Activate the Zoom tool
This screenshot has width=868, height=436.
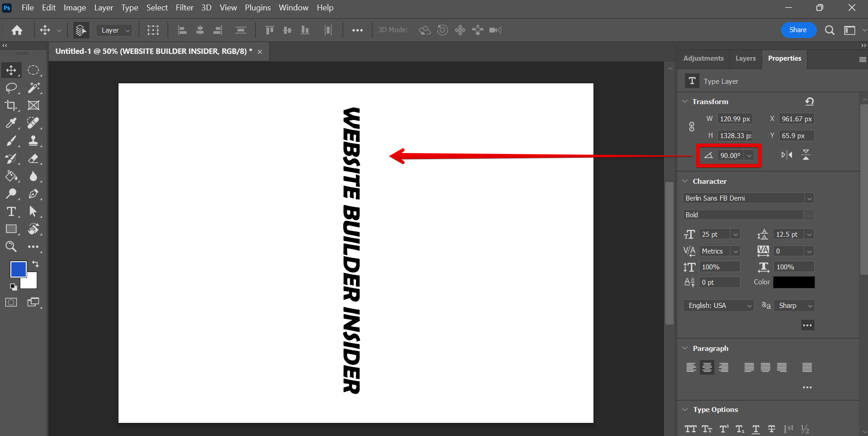click(11, 247)
